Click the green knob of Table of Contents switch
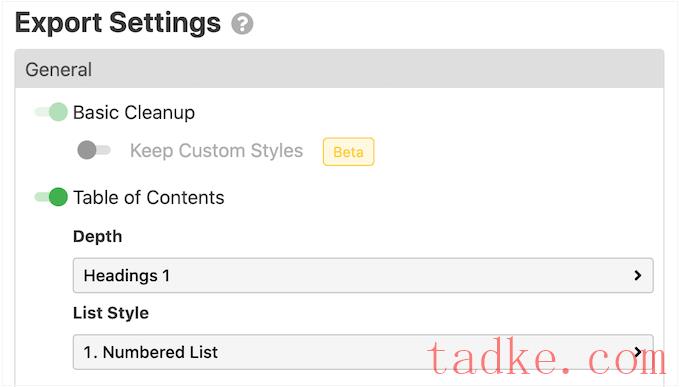This screenshot has width=680, height=387. (x=58, y=197)
